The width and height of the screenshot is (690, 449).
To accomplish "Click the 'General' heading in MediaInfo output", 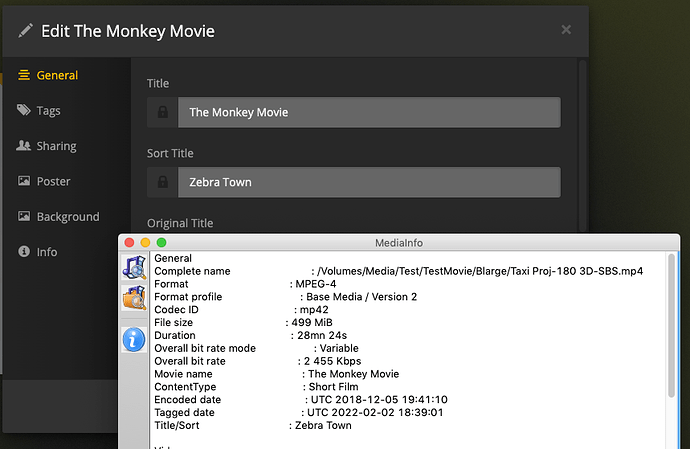I will (173, 258).
